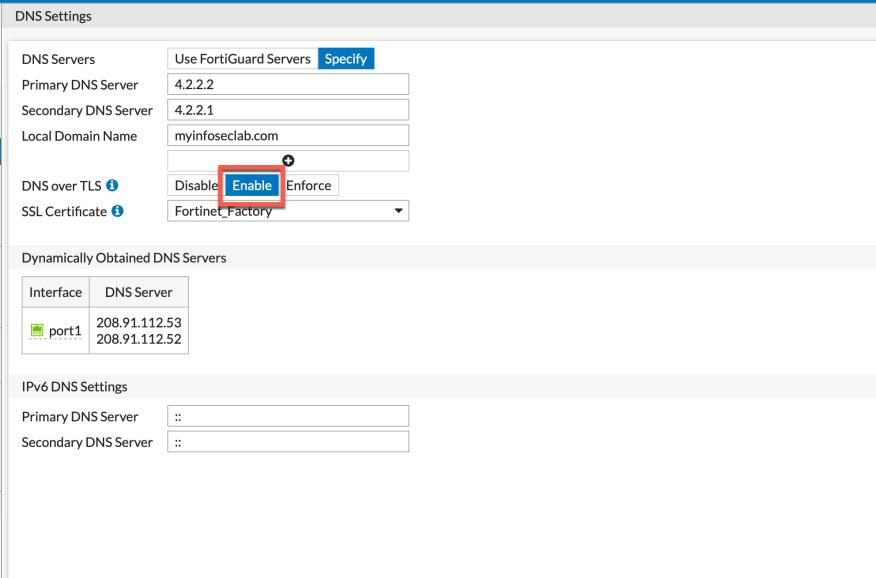This screenshot has height=578, width=876.
Task: Click the plus icon to add domain name
Action: 289,160
